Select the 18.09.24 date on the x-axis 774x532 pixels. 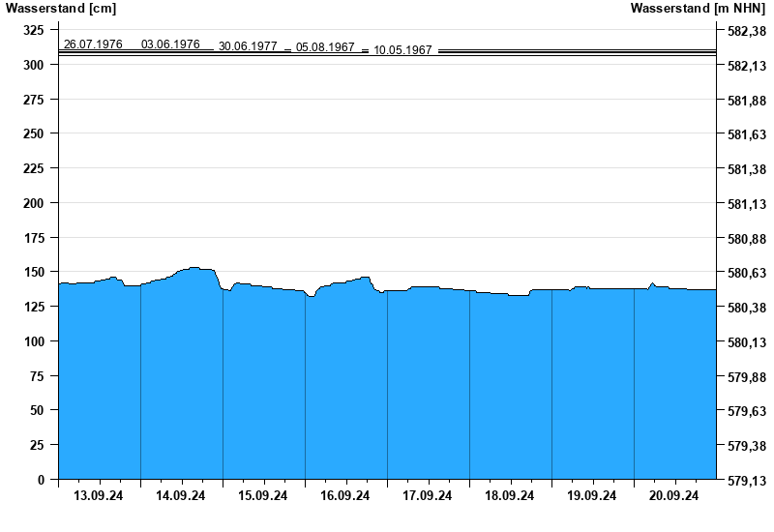coord(510,496)
